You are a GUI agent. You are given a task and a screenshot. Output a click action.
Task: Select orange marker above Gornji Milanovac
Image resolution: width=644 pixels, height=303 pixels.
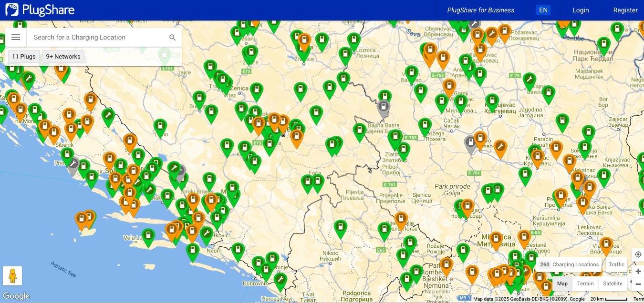coord(449,88)
